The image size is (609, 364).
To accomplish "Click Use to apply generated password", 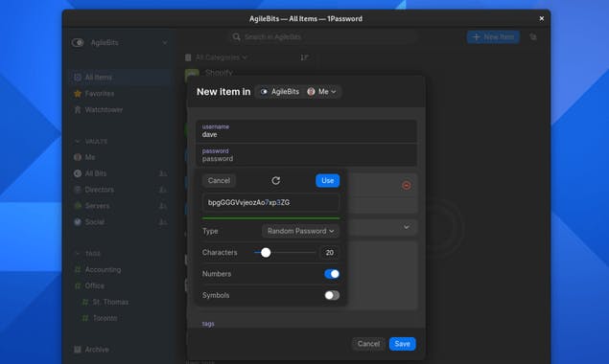I will [327, 180].
